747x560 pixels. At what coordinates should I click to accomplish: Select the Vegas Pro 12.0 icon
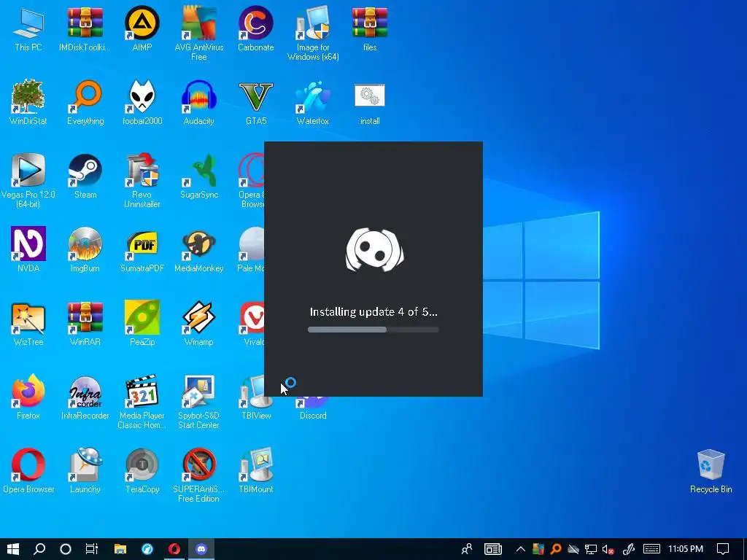pyautogui.click(x=28, y=170)
